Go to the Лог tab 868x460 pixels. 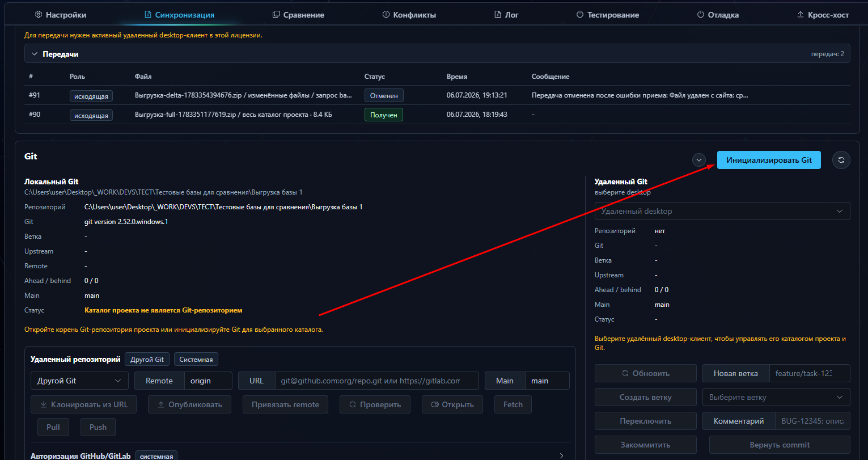tap(507, 15)
